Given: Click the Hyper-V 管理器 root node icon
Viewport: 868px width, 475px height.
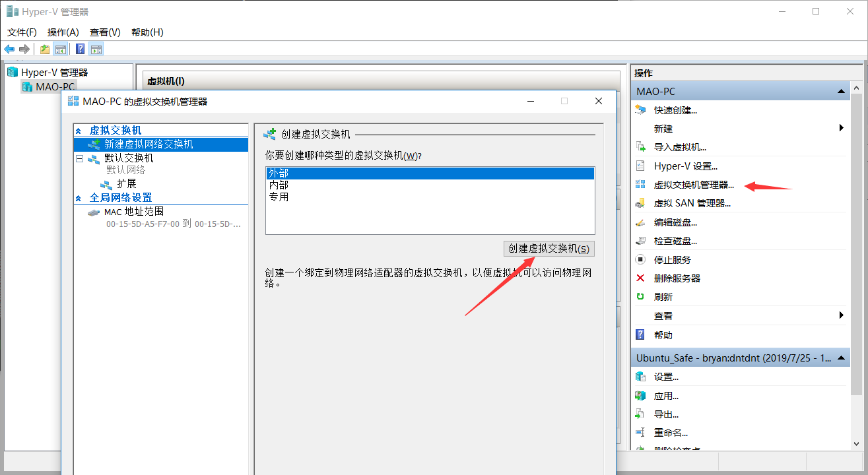Looking at the screenshot, I should (x=13, y=72).
